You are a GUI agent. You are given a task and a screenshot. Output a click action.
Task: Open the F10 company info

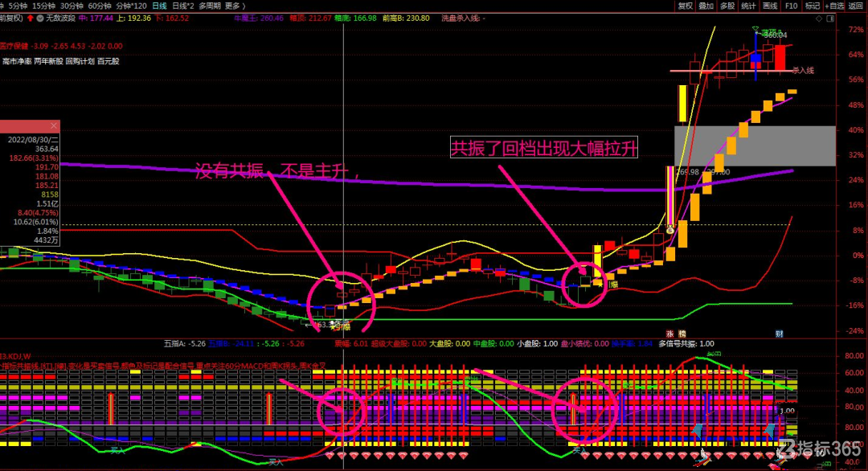click(x=791, y=6)
